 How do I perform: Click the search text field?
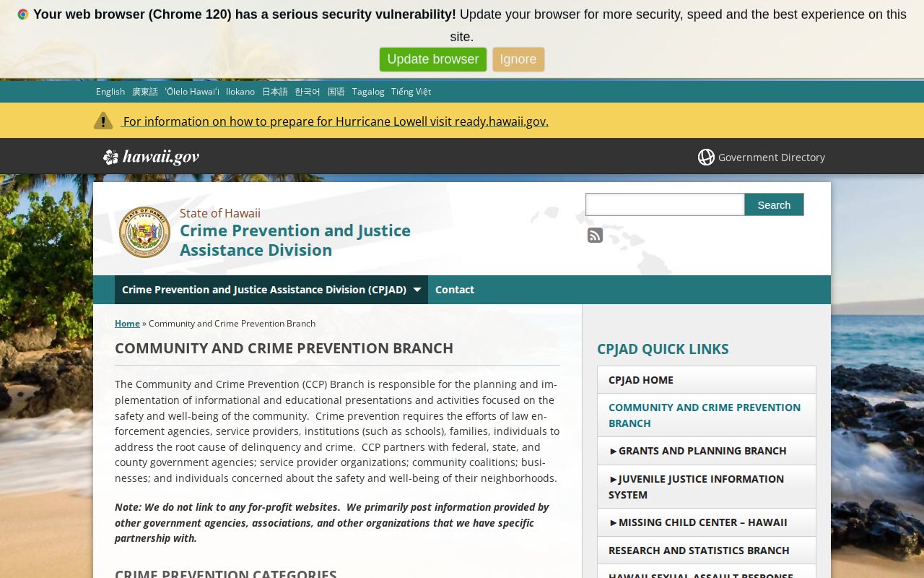click(665, 204)
